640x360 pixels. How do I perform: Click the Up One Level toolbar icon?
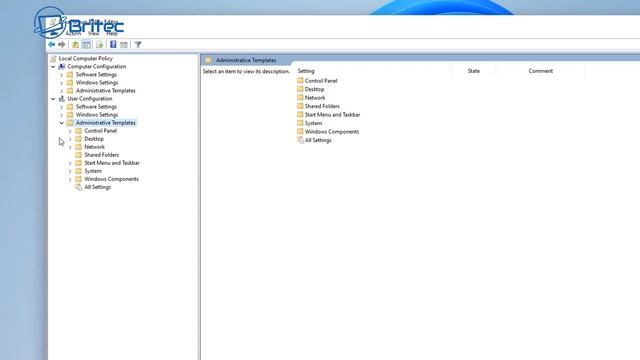click(x=76, y=44)
